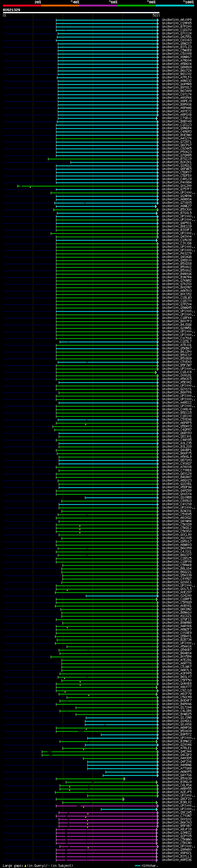Screen dimensions: 197x868
Task: Select hit UniRef100_A4S274
Action: click(176, 139)
